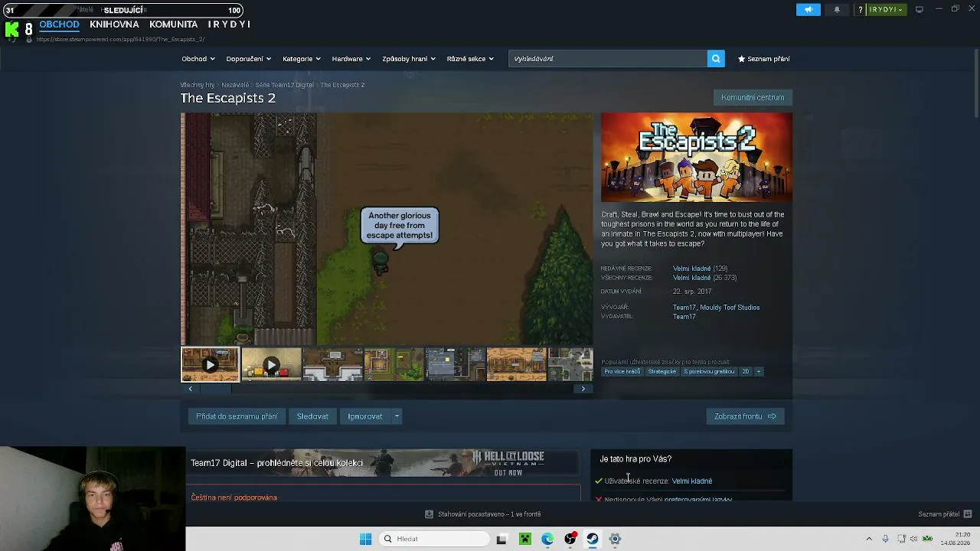Click Velmi kladné next to Nedávné recenze
Image resolution: width=980 pixels, height=551 pixels.
click(x=691, y=269)
